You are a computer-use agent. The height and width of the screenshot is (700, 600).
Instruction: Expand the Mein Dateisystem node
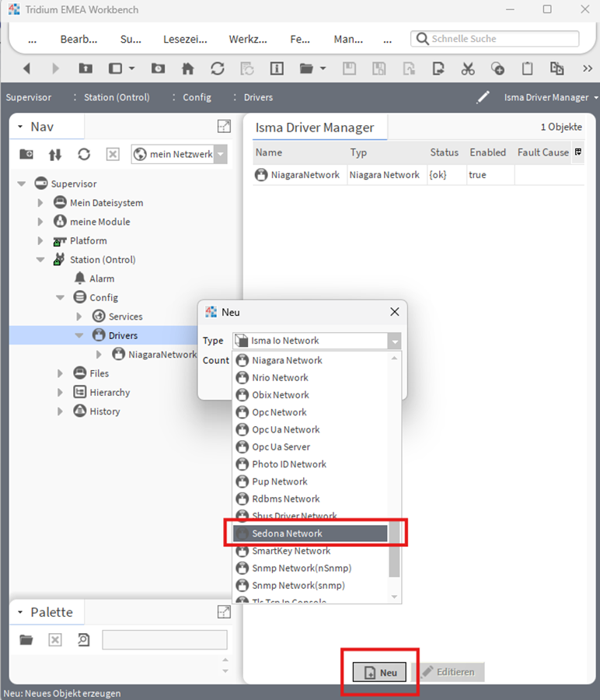click(x=40, y=203)
